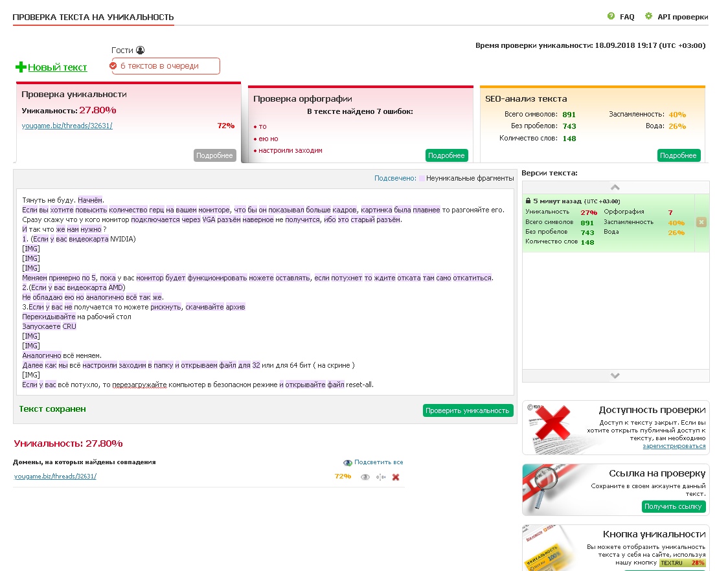Remove the saved text version with the X
The image size is (728, 571).
tap(701, 222)
